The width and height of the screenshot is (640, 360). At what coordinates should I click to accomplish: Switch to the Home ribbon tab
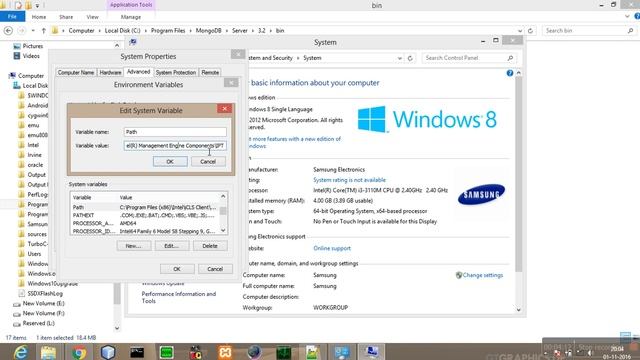39,17
